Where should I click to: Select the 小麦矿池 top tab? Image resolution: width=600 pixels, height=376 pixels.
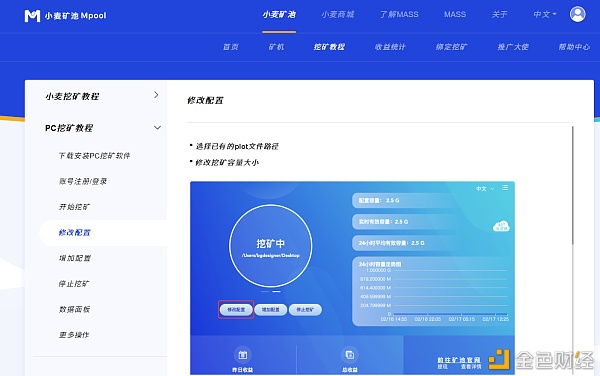pyautogui.click(x=279, y=15)
